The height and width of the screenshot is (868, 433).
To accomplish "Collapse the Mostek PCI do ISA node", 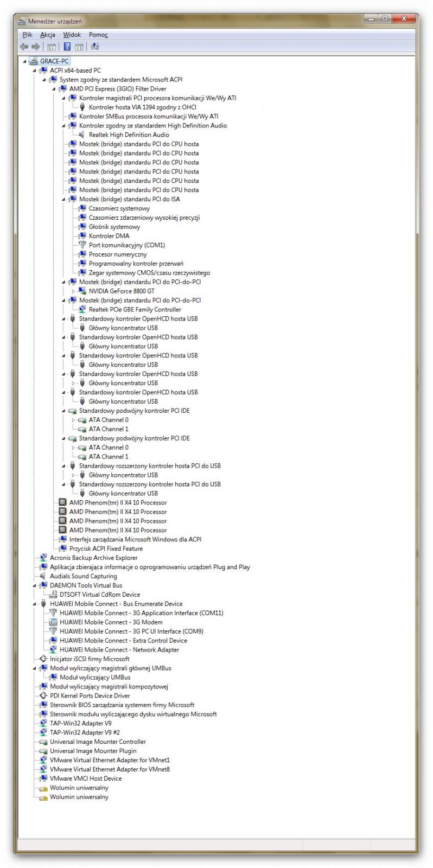I will click(x=64, y=199).
